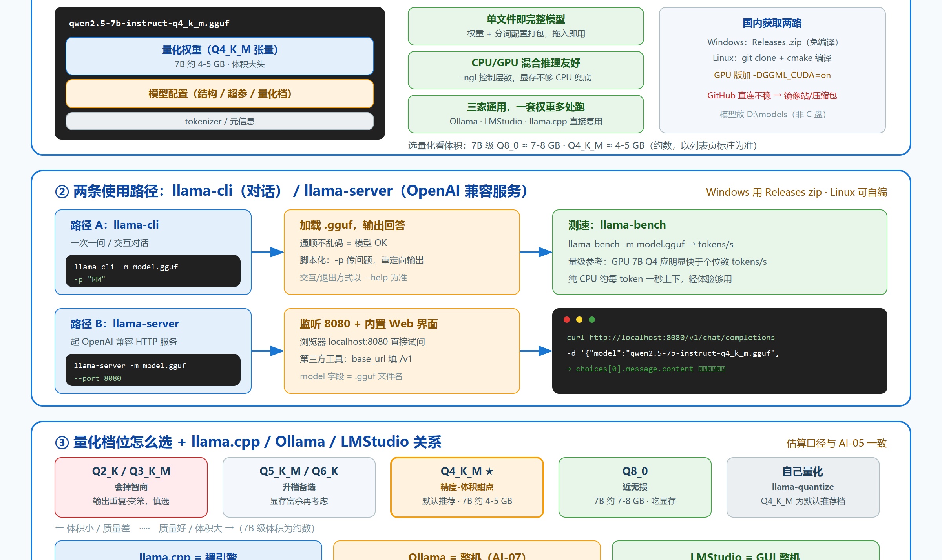This screenshot has width=942, height=560.
Task: Click the LMStudio = GUI 整机 card title
Action: pos(745,555)
